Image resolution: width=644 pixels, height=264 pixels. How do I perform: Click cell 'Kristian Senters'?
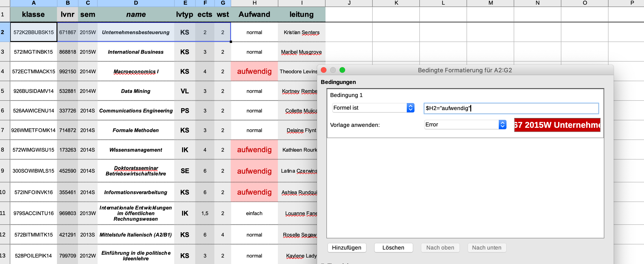coord(301,32)
